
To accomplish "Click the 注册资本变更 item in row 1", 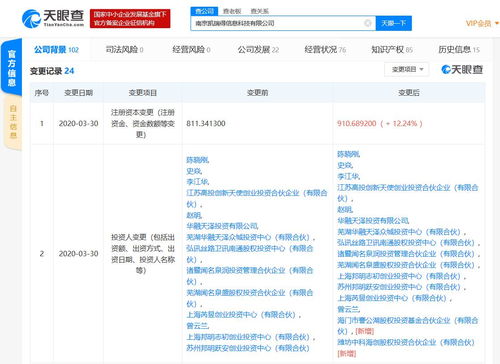I will point(143,123).
